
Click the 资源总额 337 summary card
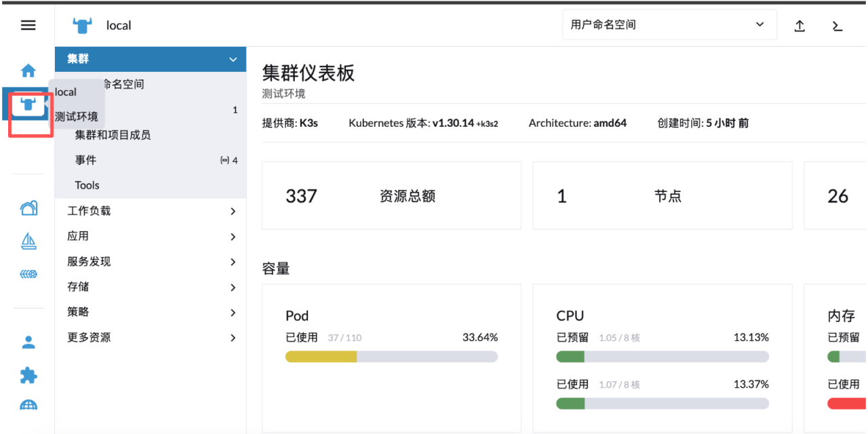tap(391, 196)
